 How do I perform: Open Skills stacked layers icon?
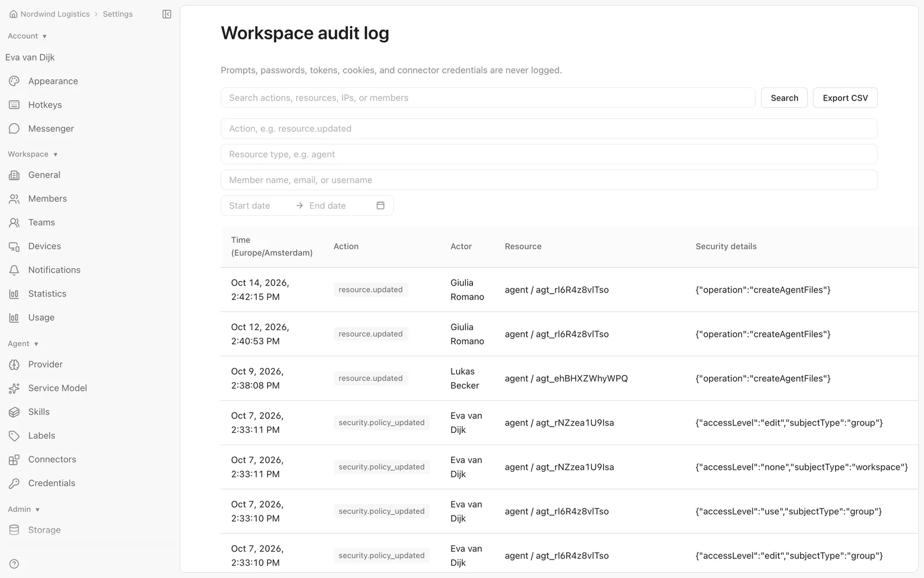pos(14,412)
